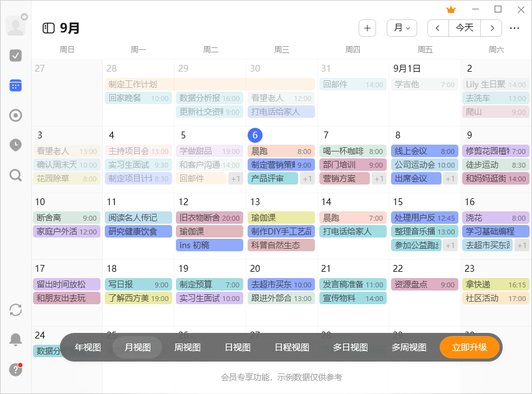Go to the previous month arrow
532x394 pixels.
pos(438,28)
